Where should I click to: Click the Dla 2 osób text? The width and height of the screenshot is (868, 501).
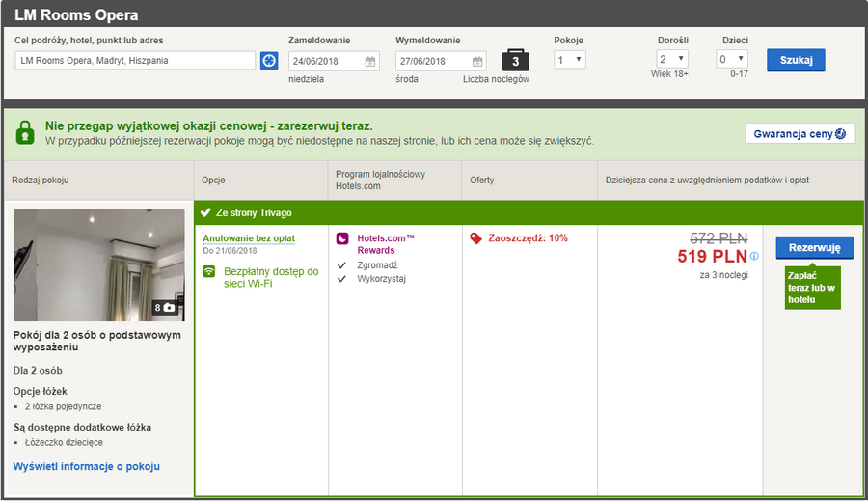point(38,371)
